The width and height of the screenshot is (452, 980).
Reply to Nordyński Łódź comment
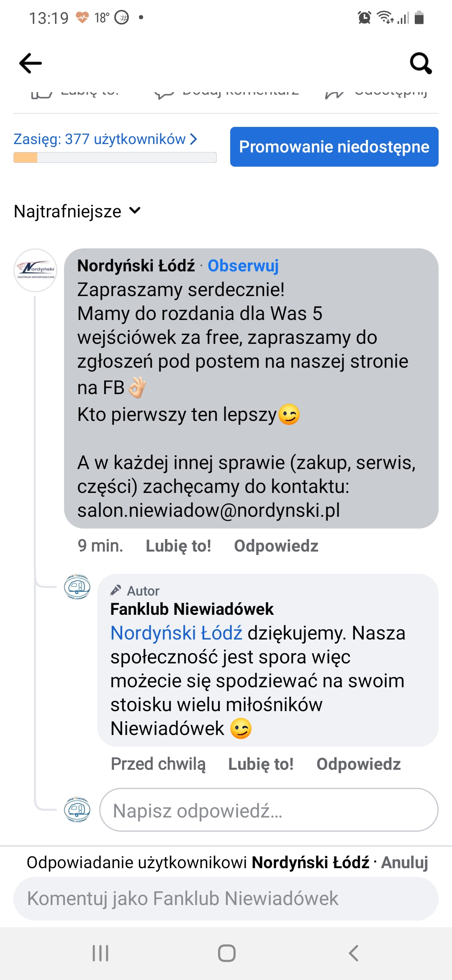pos(276,546)
